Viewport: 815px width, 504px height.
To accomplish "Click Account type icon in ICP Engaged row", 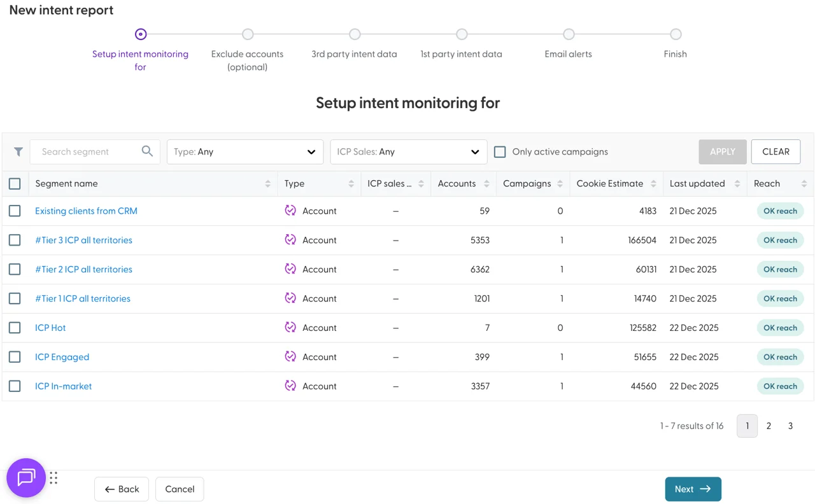I will pyautogui.click(x=290, y=357).
